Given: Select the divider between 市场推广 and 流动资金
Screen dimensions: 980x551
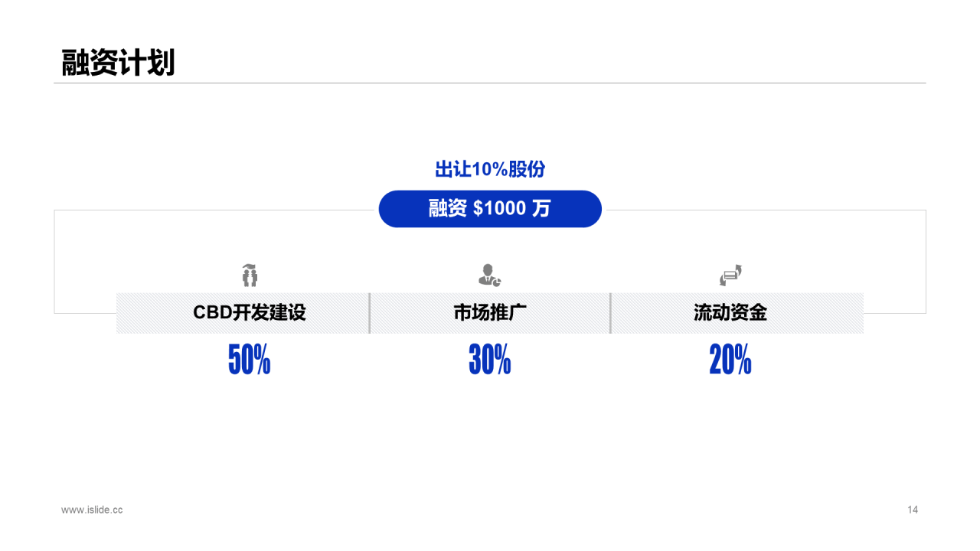Looking at the screenshot, I should click(610, 313).
